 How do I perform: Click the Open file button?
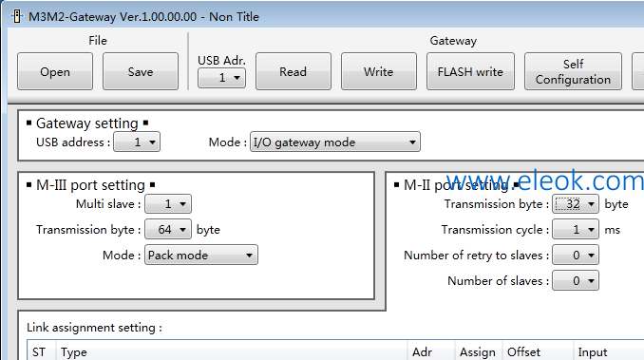pyautogui.click(x=55, y=71)
